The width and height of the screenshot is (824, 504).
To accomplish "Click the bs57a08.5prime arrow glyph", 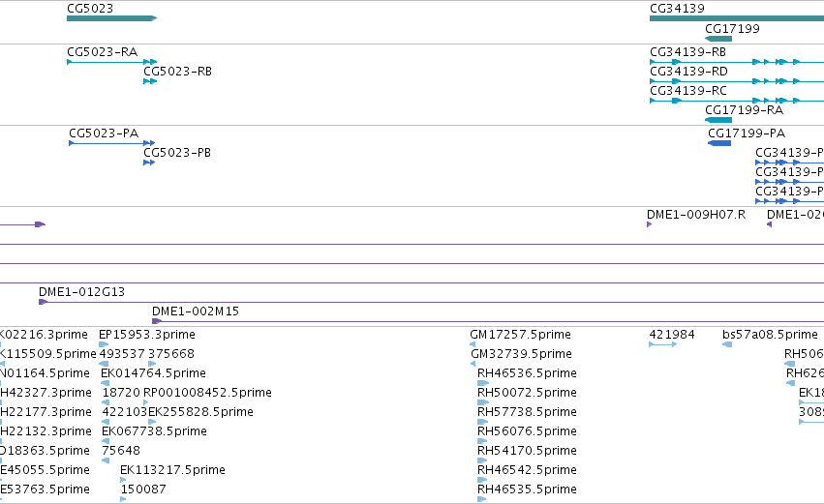I will point(727,344).
